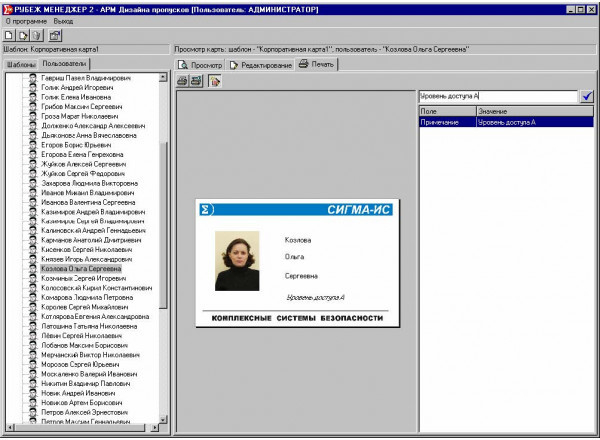Switch to the 'Шаблоны' tab

pos(20,64)
